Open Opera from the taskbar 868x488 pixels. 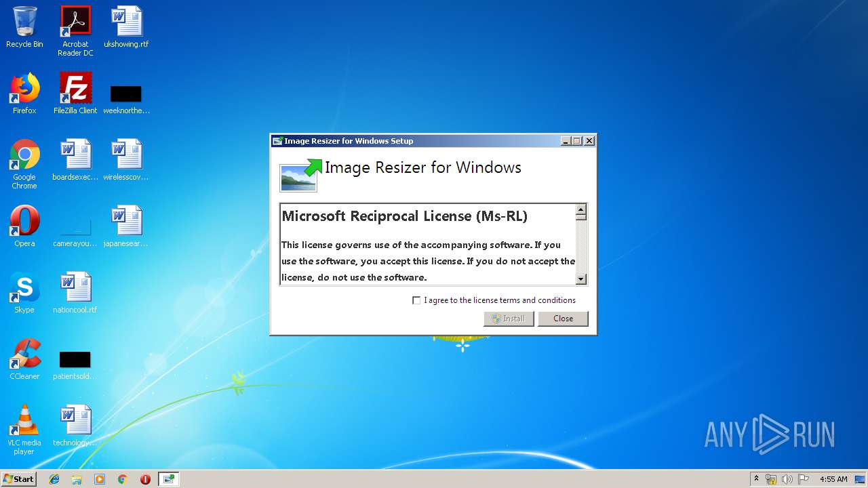145,479
